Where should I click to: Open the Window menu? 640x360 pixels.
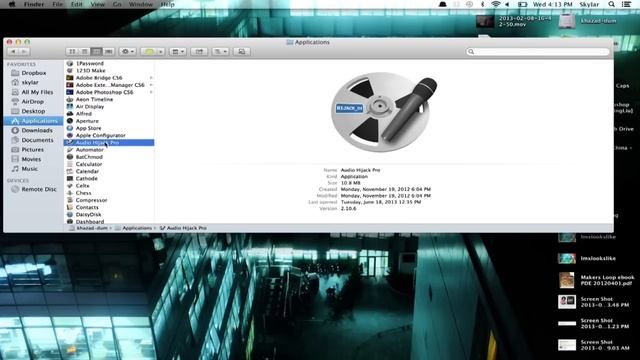[141, 4]
